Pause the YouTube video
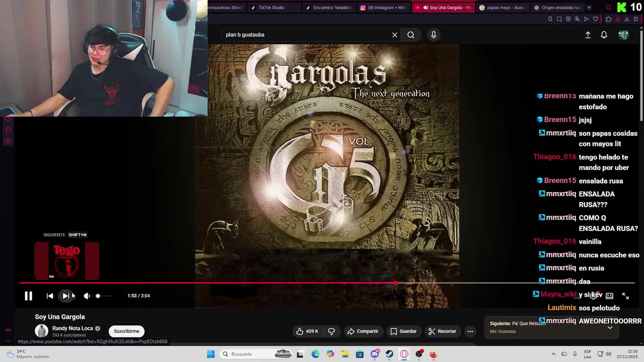The image size is (644, 362). click(x=28, y=296)
